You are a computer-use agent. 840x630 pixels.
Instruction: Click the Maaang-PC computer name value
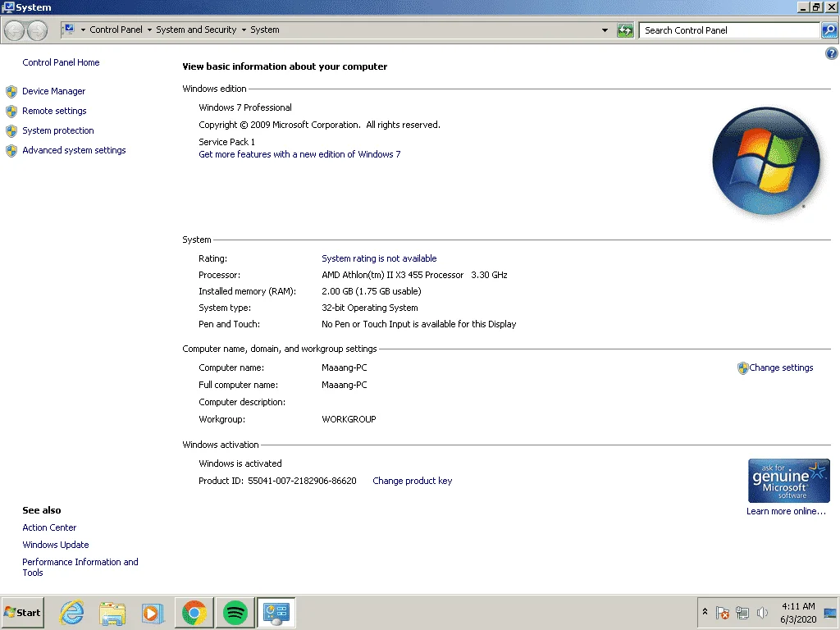[345, 368]
